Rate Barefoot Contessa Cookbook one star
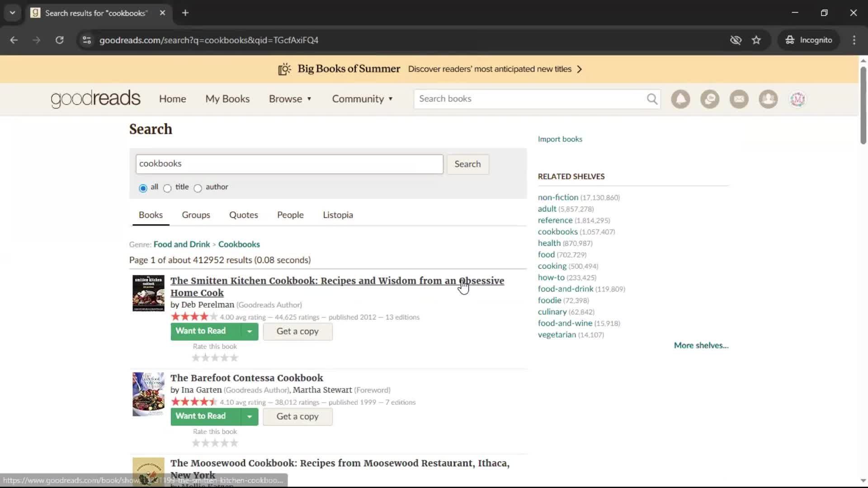 (x=196, y=443)
